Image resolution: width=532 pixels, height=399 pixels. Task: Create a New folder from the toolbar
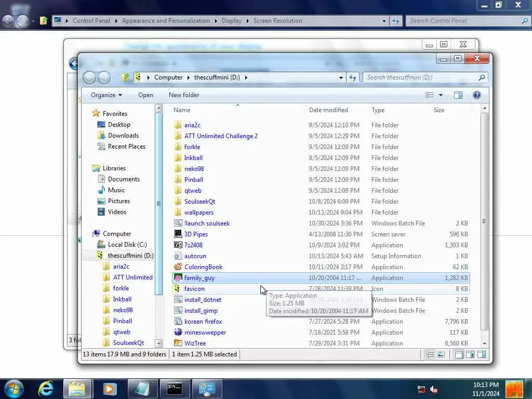[184, 95]
